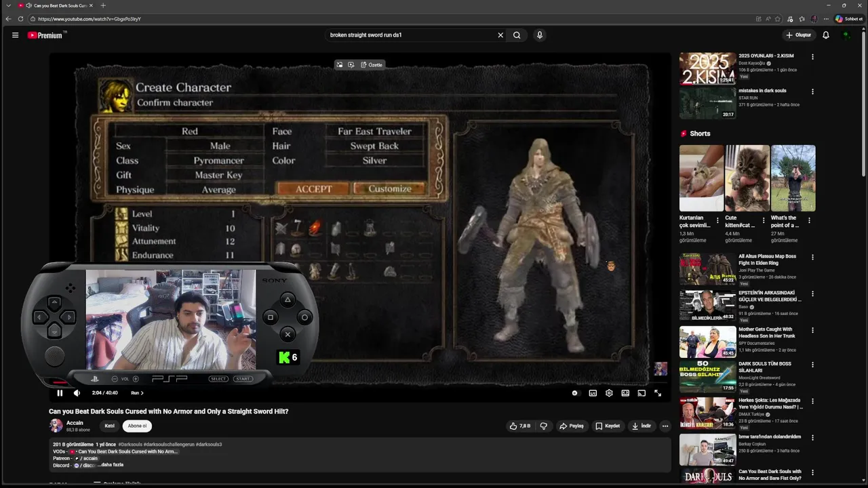868x488 pixels.
Task: Open Edge read aloud icon
Action: tap(768, 19)
